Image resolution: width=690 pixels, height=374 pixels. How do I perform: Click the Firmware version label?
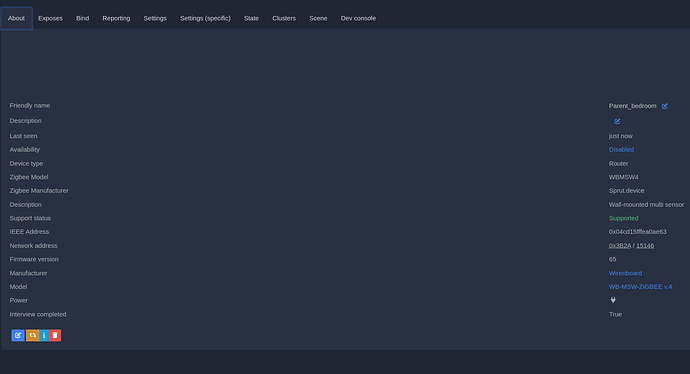coord(34,260)
